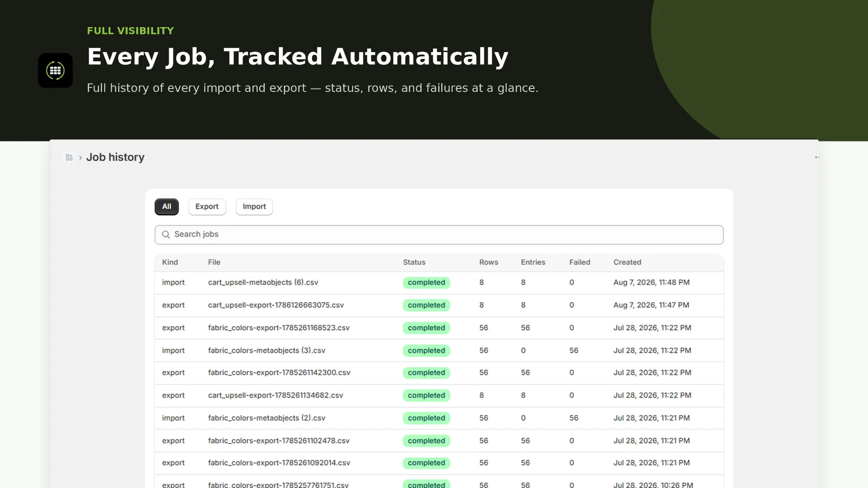Open fabric_colors-export-1785261102478.csv file entry
The height and width of the screenshot is (488, 868).
pos(279,441)
